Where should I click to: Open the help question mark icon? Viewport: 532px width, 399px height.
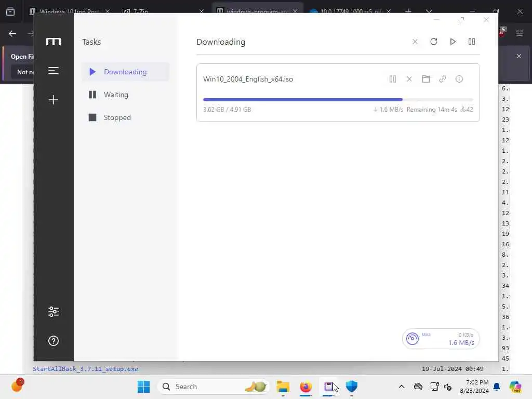[x=54, y=341]
